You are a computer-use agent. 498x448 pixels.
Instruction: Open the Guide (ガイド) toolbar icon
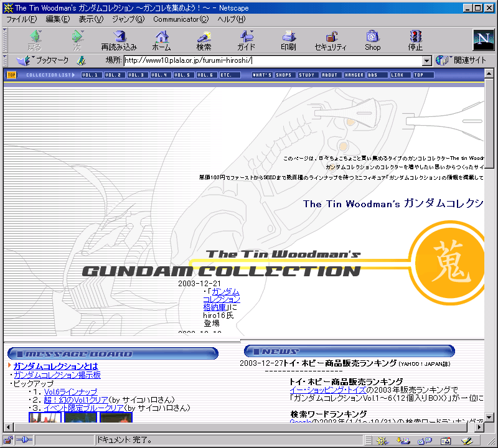pyautogui.click(x=246, y=40)
